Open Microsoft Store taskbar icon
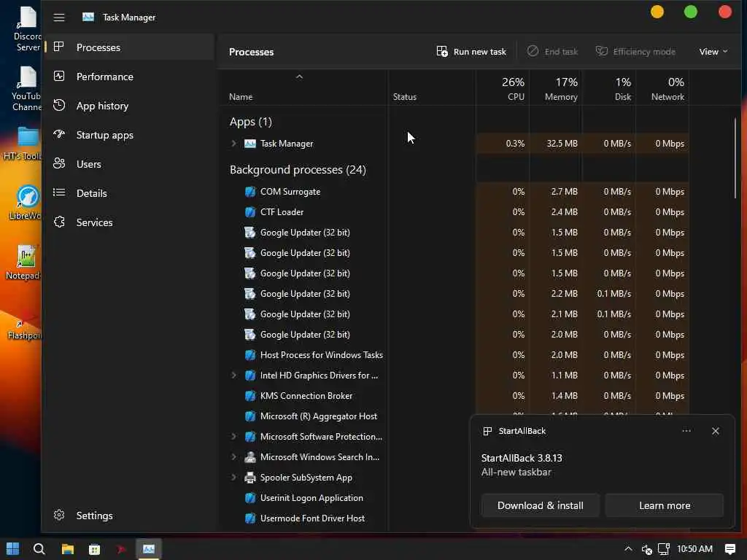This screenshot has width=747, height=560. (94, 550)
